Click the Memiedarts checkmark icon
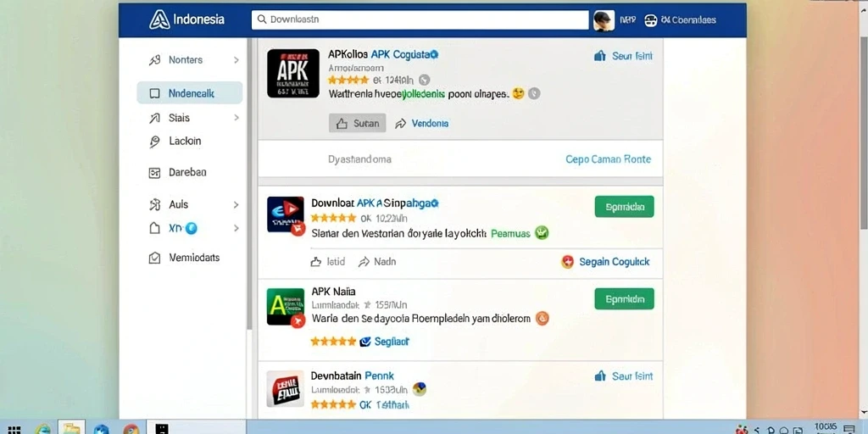Image resolution: width=868 pixels, height=434 pixels. tap(154, 258)
